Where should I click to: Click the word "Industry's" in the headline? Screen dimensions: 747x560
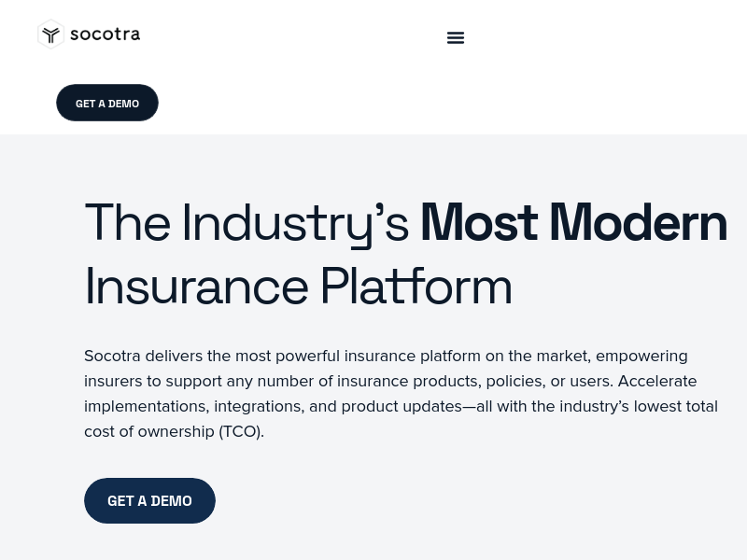click(295, 222)
